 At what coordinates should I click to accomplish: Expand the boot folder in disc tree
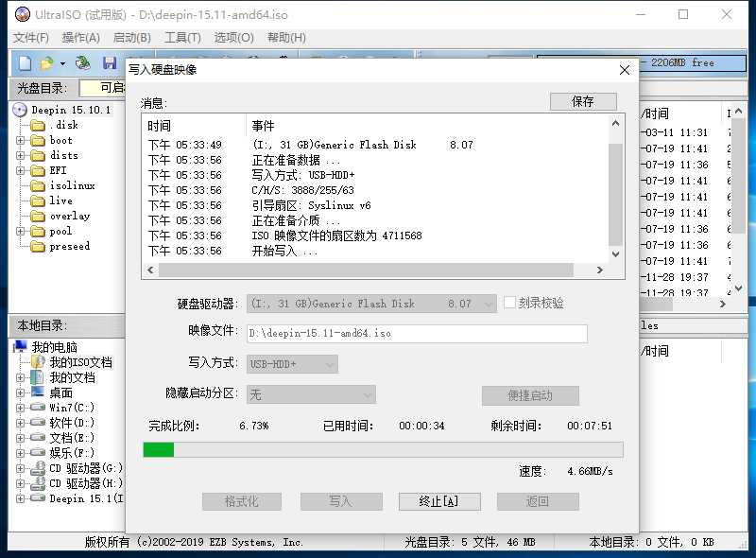[x=20, y=141]
